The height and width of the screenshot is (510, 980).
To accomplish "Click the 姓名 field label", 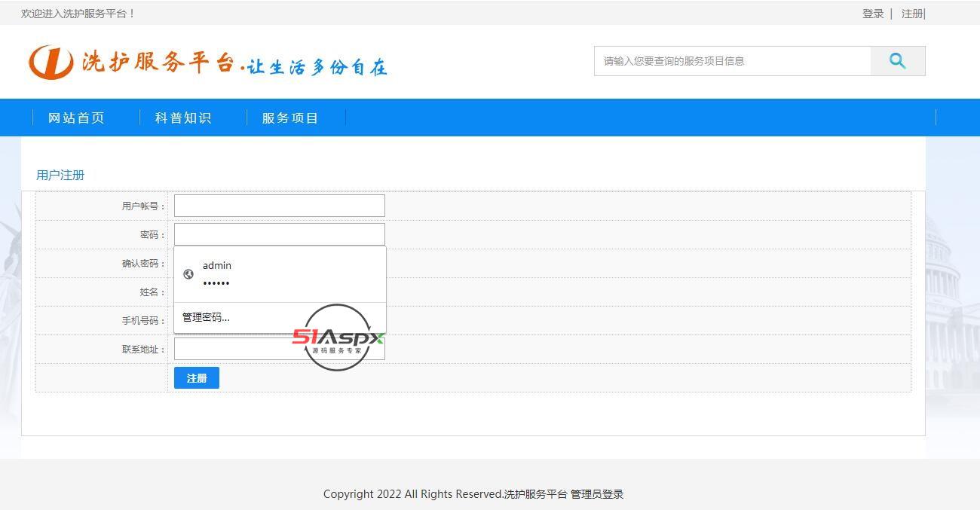I will click(x=152, y=292).
